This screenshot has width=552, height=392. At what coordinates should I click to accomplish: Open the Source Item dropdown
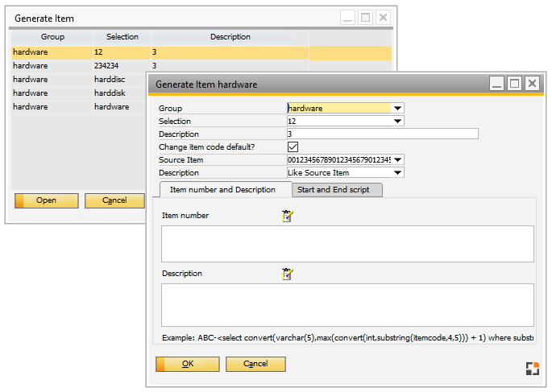coord(398,160)
